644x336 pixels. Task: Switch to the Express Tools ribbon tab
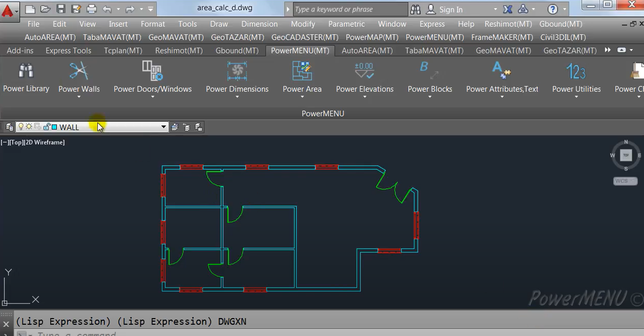68,50
